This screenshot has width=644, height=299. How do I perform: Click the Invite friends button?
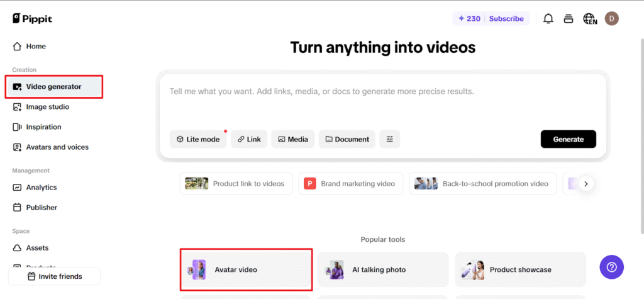pos(54,276)
